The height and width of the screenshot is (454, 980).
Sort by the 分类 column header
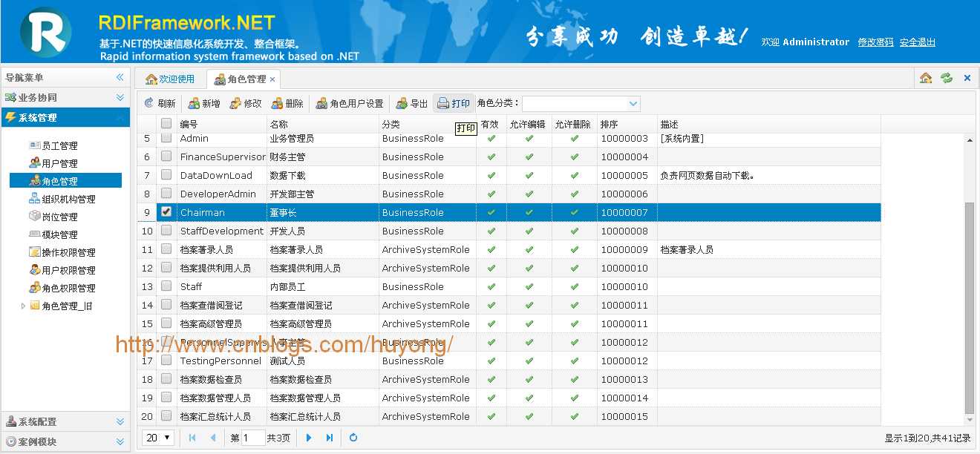click(x=427, y=124)
